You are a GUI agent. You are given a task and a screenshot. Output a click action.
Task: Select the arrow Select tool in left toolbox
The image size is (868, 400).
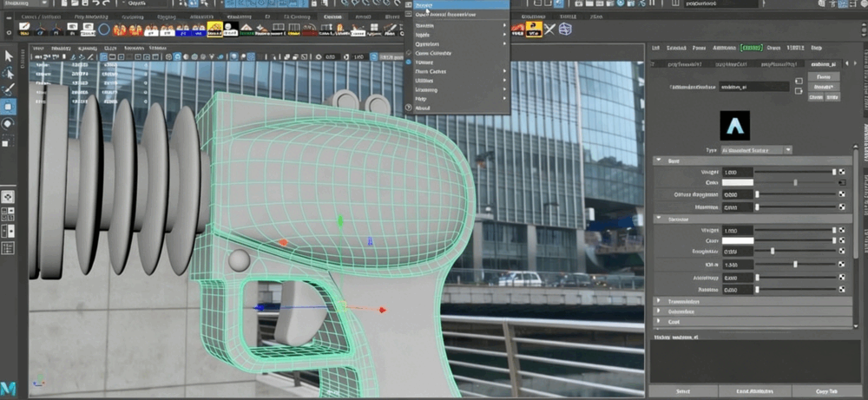[10, 56]
